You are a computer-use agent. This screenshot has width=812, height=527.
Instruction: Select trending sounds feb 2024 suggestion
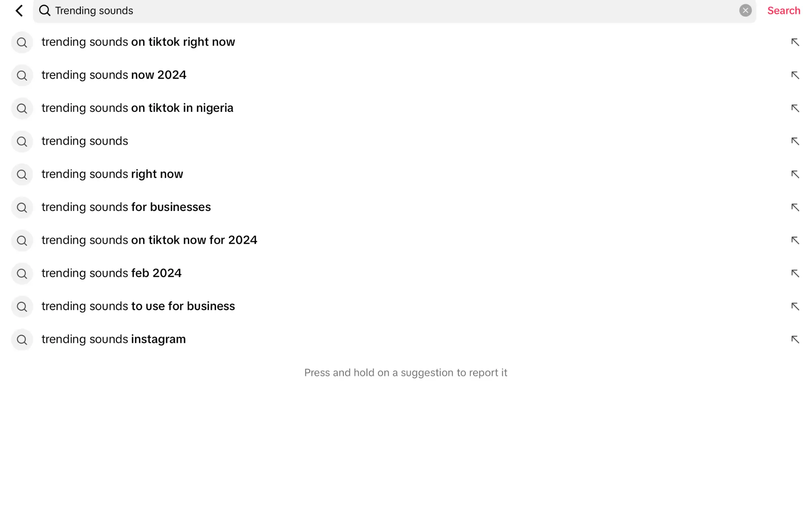click(406, 274)
